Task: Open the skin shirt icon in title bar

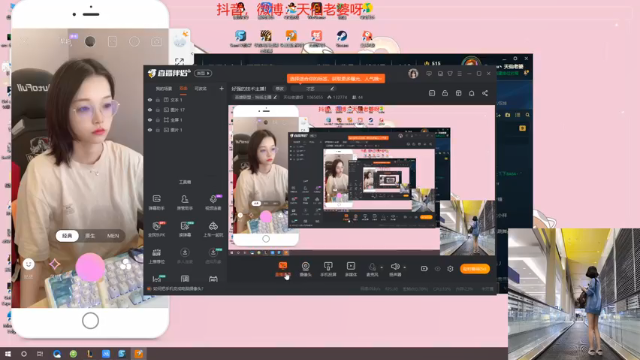Action: [450, 73]
